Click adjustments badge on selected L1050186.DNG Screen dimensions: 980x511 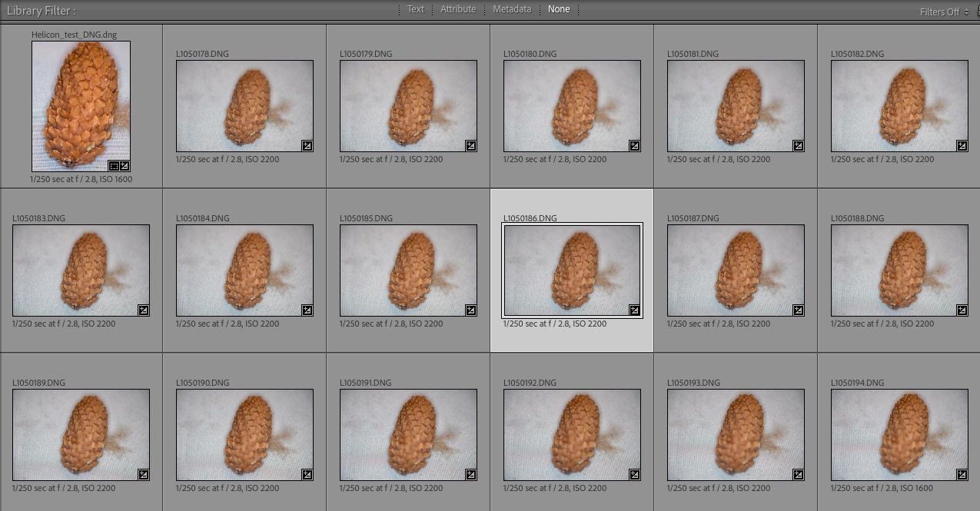click(x=634, y=310)
